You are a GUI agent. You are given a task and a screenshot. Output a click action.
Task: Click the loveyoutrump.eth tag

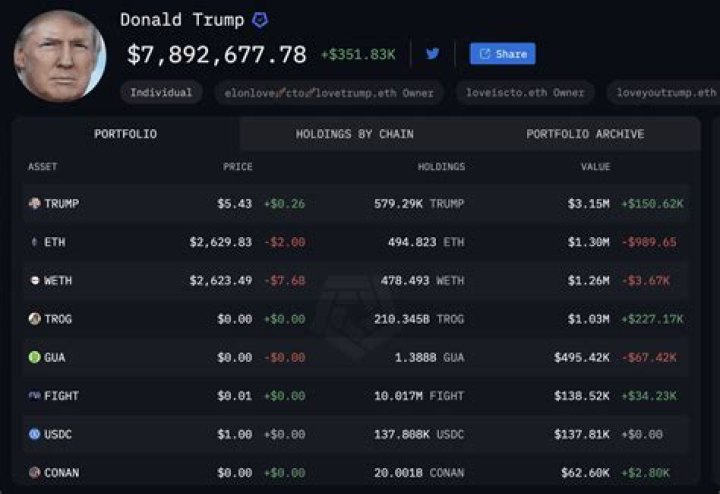click(665, 93)
